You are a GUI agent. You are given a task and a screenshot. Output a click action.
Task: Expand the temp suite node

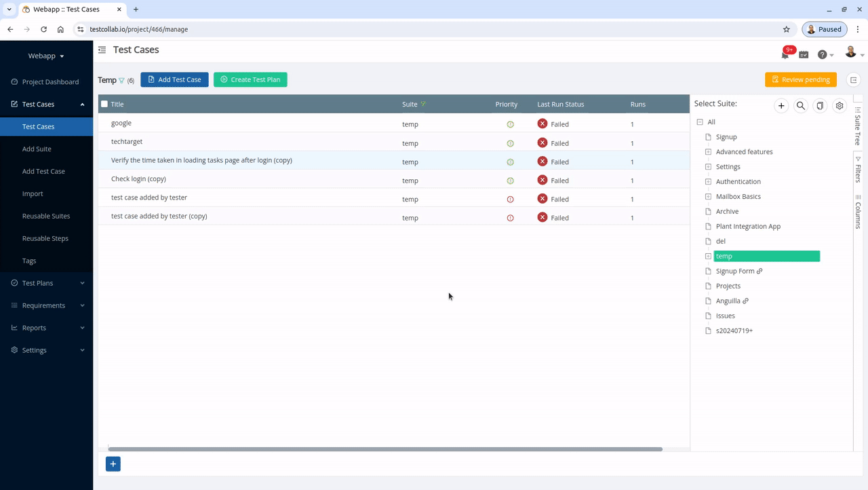pyautogui.click(x=709, y=257)
